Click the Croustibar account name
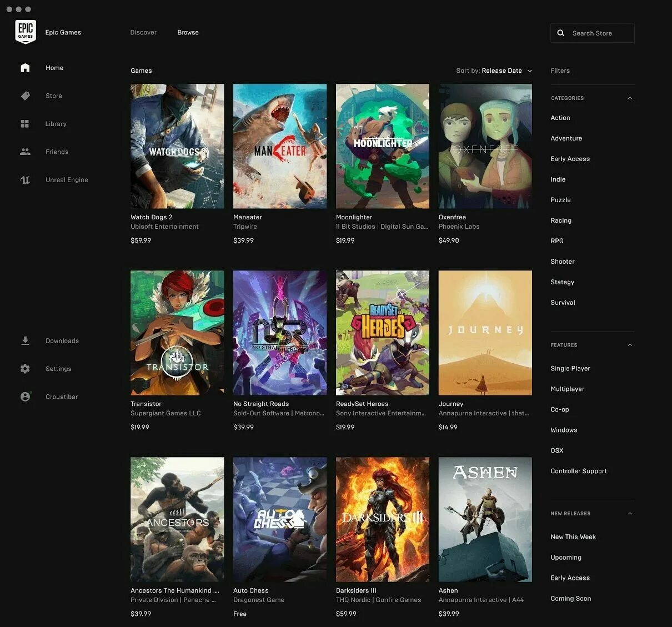Viewport: 672px width, 627px height. (62, 397)
